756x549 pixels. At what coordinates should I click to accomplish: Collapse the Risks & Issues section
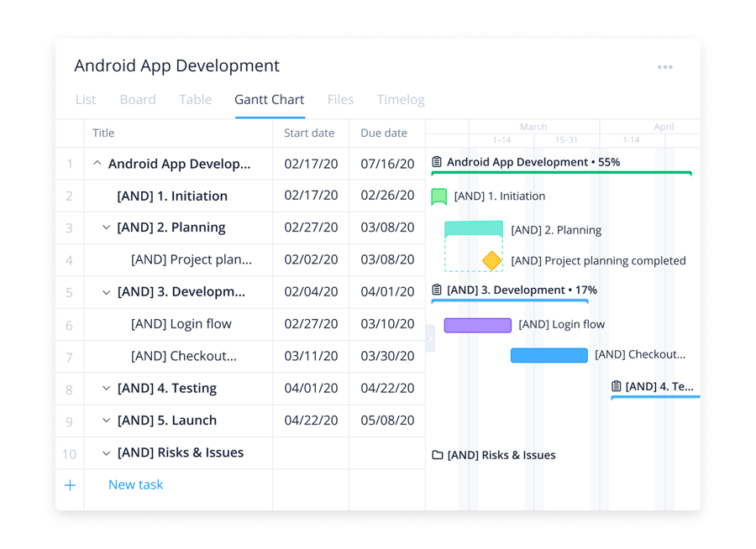106,452
